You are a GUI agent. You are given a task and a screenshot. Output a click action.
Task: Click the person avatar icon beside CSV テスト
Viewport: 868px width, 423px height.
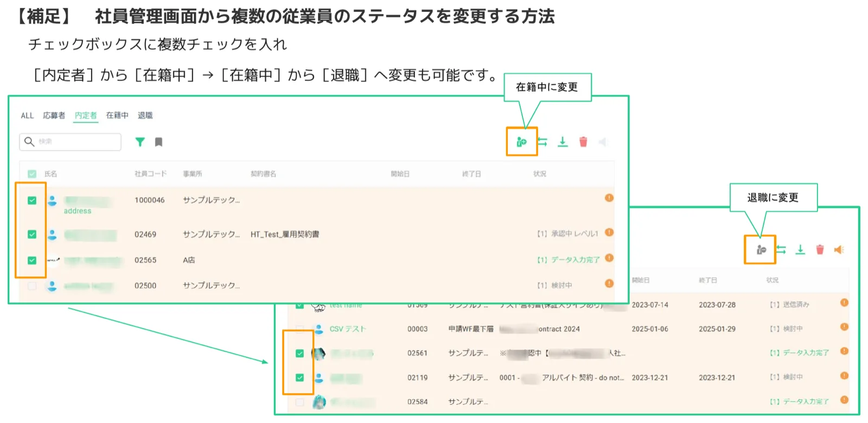(x=319, y=329)
